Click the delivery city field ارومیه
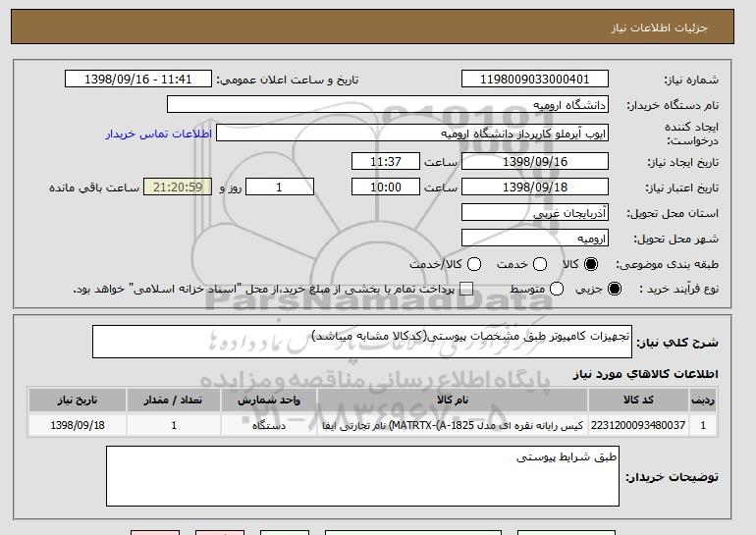Viewport: 756px width, 535px height. (535, 239)
